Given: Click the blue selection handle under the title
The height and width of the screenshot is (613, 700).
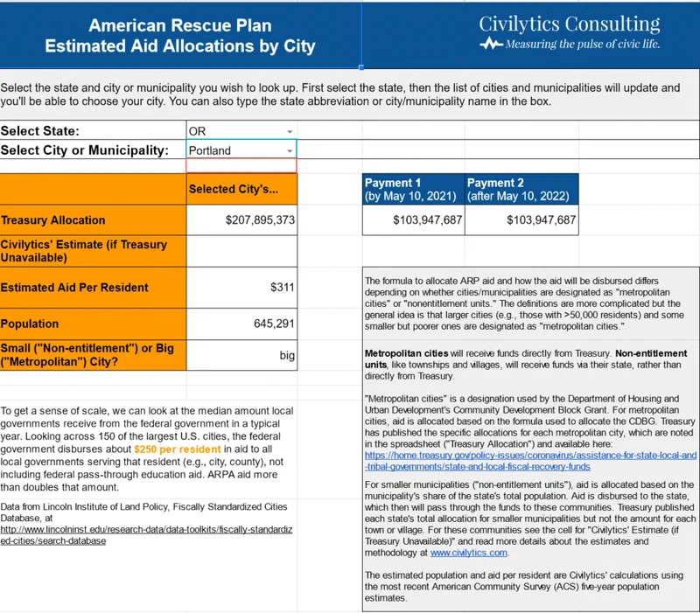Looking at the screenshot, I should (x=361, y=68).
